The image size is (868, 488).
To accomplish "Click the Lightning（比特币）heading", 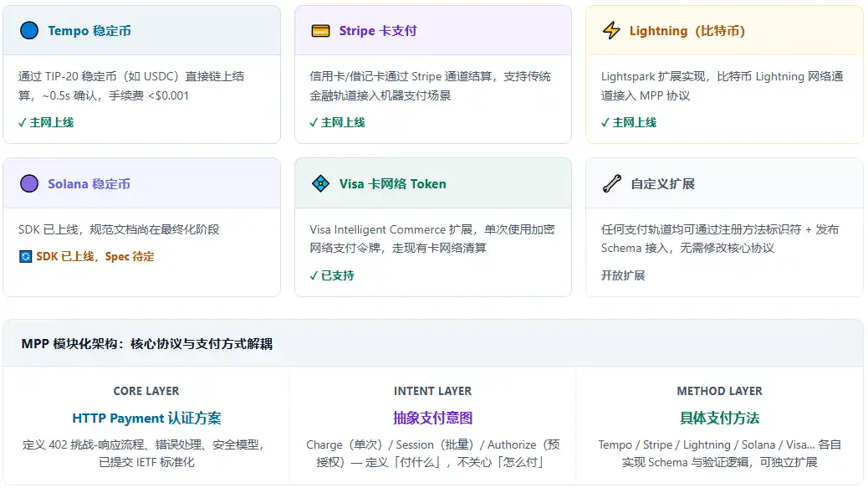I will click(687, 31).
